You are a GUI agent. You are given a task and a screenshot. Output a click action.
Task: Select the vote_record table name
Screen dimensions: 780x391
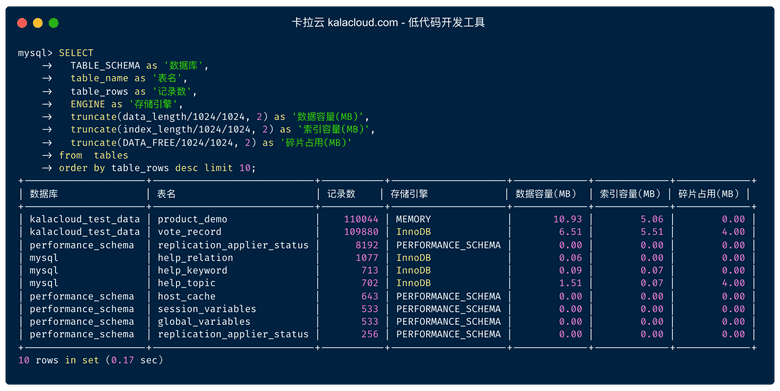pos(190,232)
